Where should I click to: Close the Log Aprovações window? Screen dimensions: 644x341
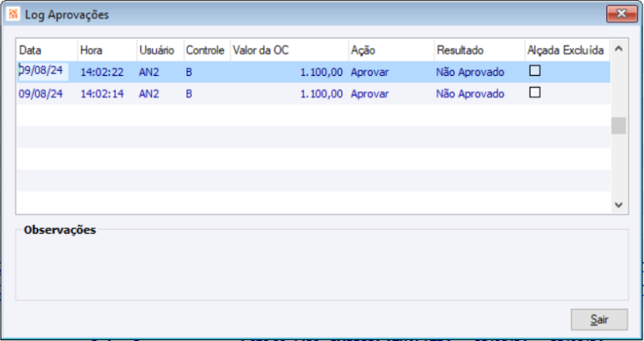(621, 14)
